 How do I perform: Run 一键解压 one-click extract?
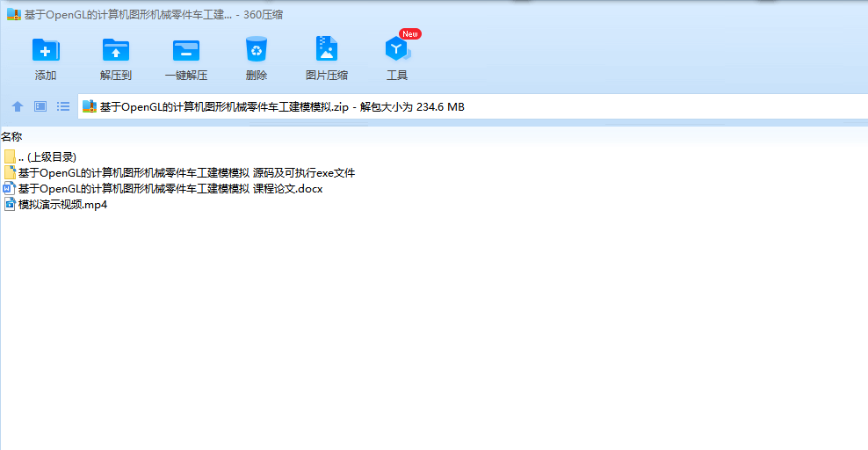[186, 58]
